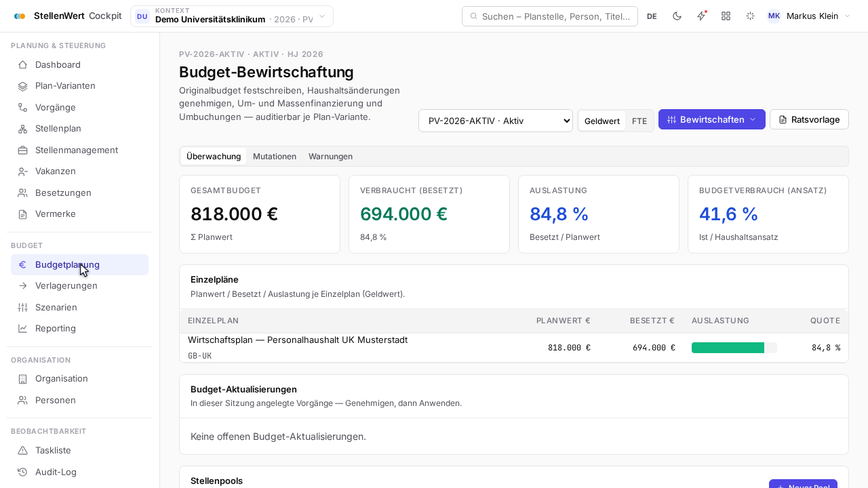The image size is (868, 488).
Task: Click the sparkle assistant icon
Action: point(750,16)
